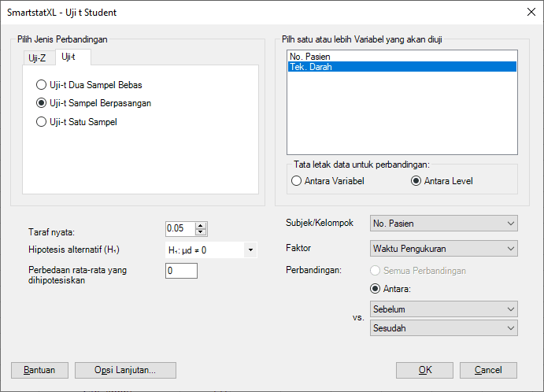Select Uji-t Dua Sampel Bebas option
This screenshot has height=392, width=544.
pos(41,84)
